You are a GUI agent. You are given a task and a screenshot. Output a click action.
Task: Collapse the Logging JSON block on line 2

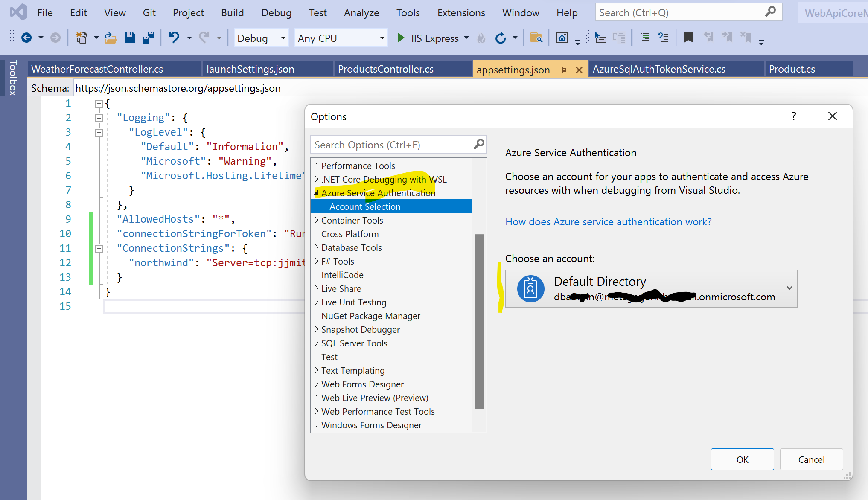pyautogui.click(x=99, y=118)
